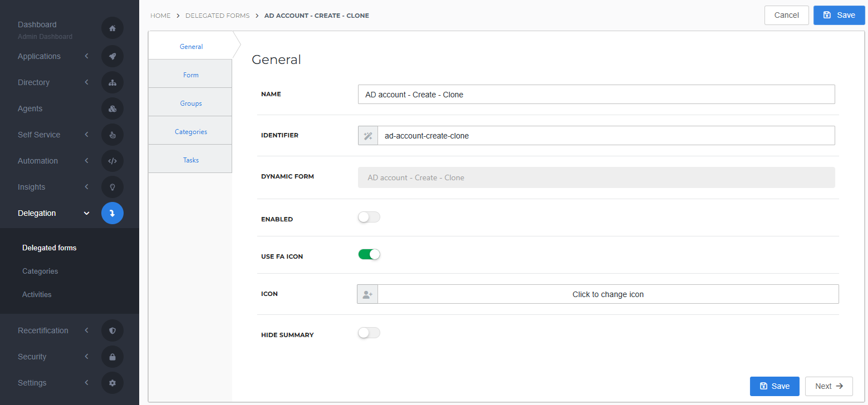Open the Tasks tab
Screen dimensions: 868x405
(x=190, y=160)
